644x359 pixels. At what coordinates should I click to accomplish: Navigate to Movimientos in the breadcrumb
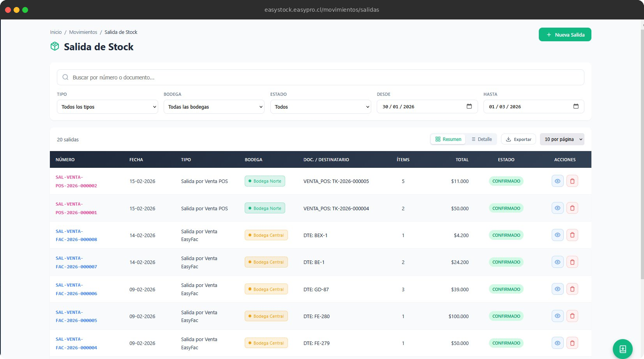[x=83, y=32]
